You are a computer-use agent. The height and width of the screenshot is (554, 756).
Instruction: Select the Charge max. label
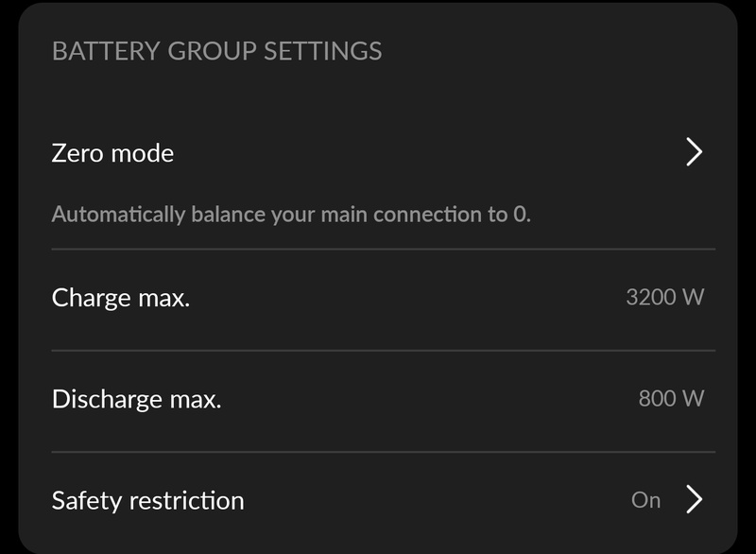pos(121,298)
